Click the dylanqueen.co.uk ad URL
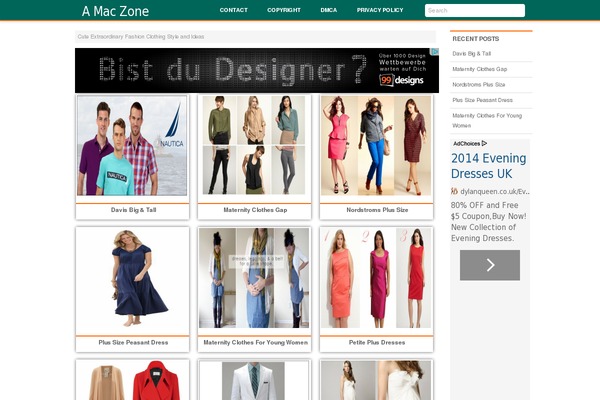This screenshot has height=400, width=600. coord(494,192)
